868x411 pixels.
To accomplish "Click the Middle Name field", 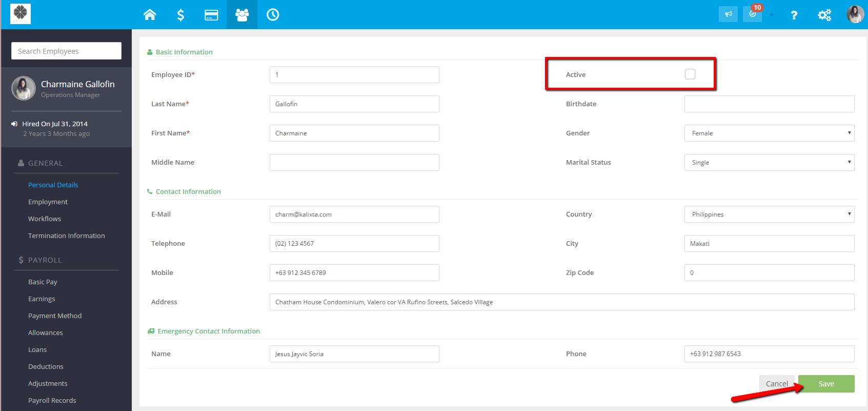I will [x=354, y=163].
